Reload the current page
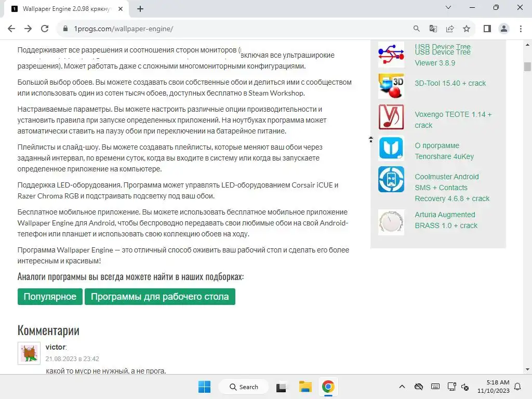 click(x=45, y=29)
